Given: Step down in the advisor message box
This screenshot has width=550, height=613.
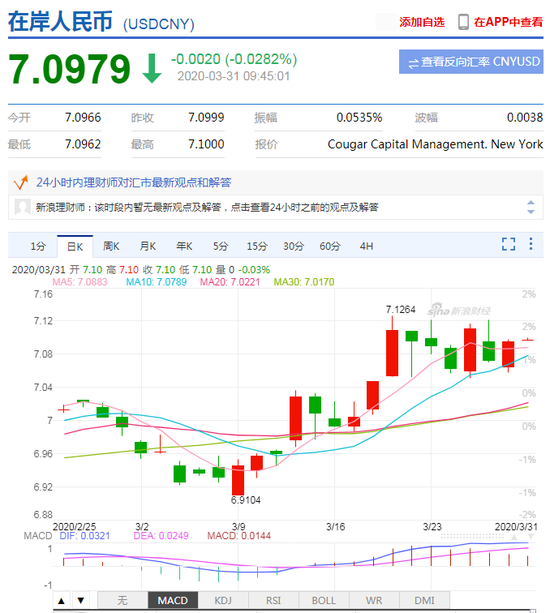Looking at the screenshot, I should pyautogui.click(x=530, y=212).
